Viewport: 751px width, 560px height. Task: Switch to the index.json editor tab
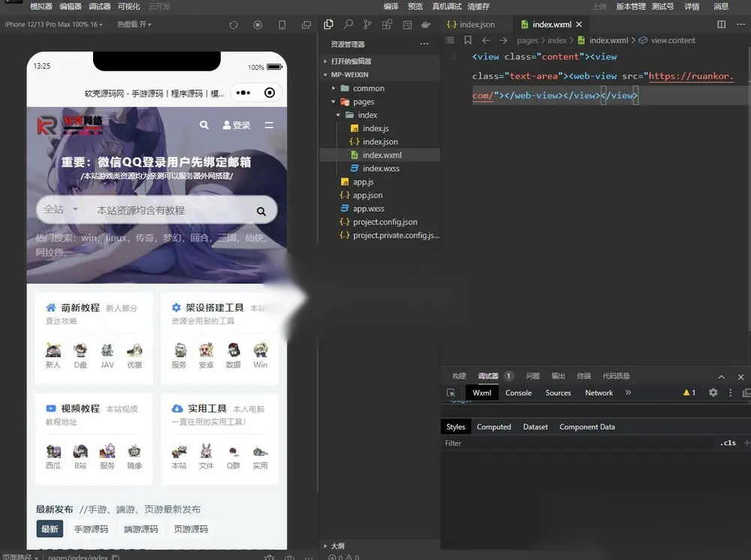pos(472,25)
